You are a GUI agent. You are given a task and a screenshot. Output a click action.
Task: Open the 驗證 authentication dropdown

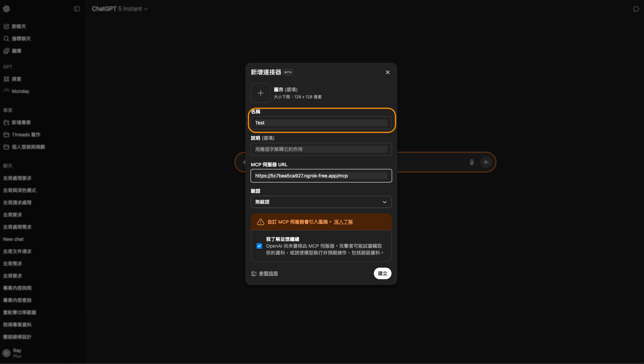[x=321, y=202]
